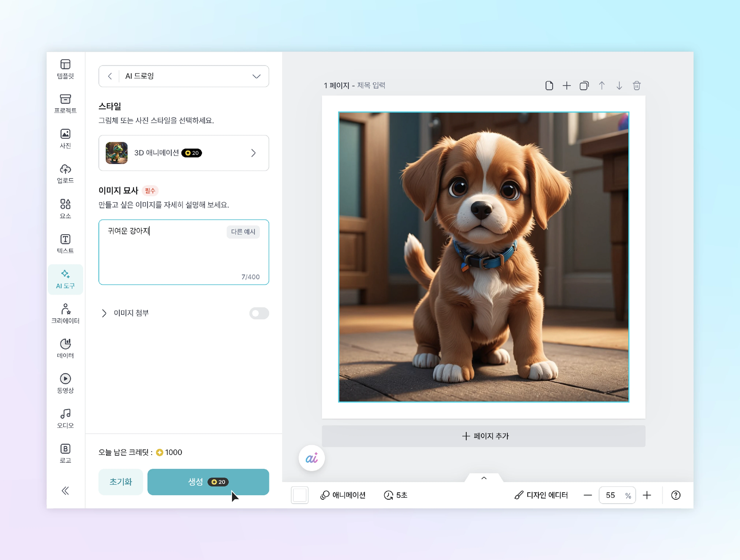Click the 초기화 reset button
Image resolution: width=740 pixels, height=560 pixels.
point(120,482)
